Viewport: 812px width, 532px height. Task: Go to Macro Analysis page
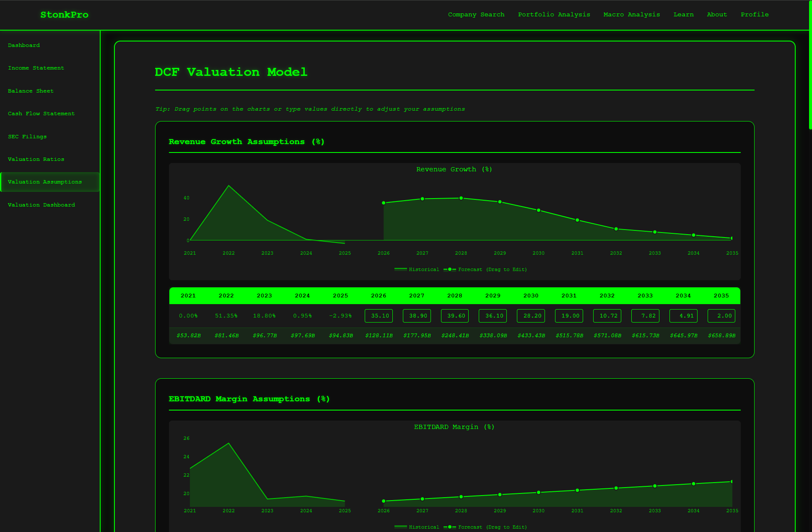pos(631,15)
